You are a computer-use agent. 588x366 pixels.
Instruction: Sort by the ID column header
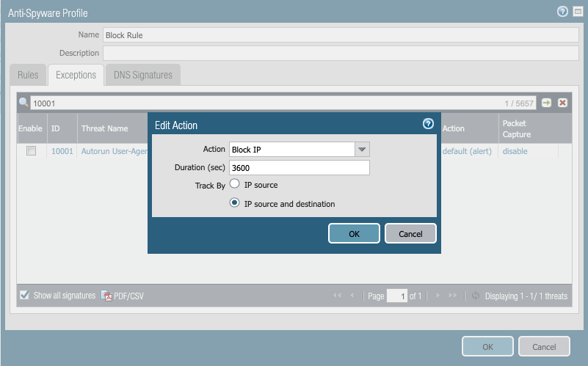(x=62, y=128)
